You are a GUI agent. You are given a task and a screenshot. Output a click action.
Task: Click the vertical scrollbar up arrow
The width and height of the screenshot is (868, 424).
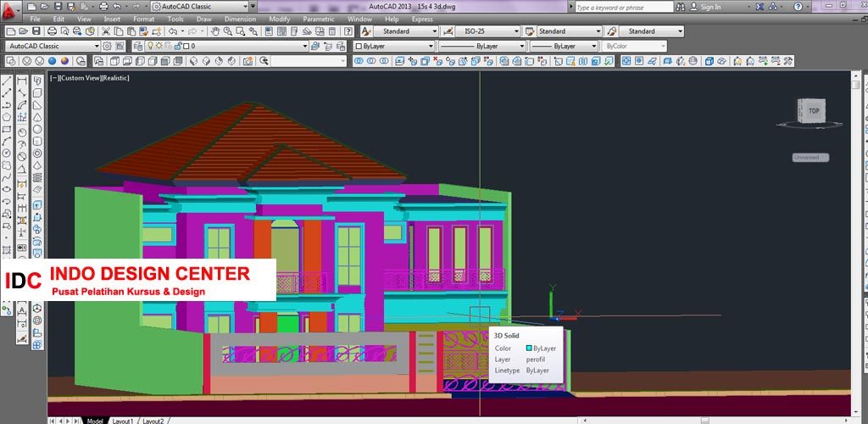[856, 75]
